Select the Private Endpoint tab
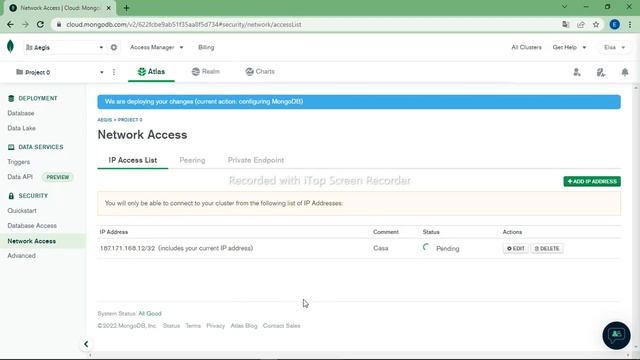Viewport: 640px width, 360px height. pyautogui.click(x=256, y=160)
